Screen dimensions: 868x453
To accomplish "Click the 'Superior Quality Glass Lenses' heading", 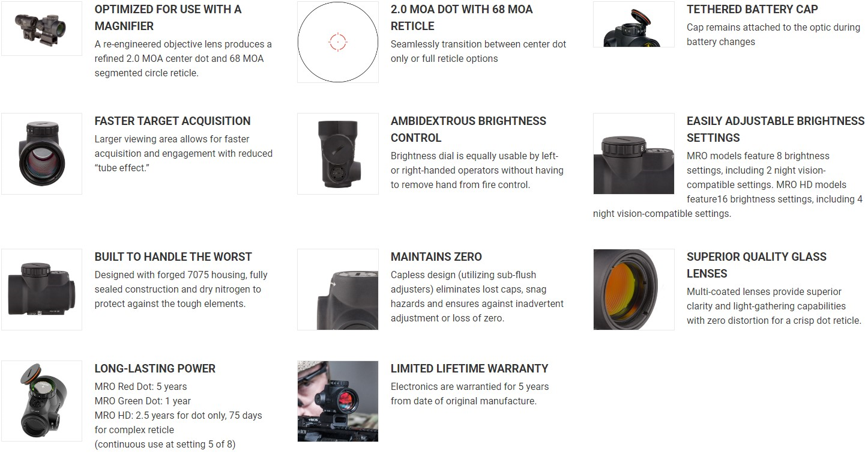I will point(756,265).
